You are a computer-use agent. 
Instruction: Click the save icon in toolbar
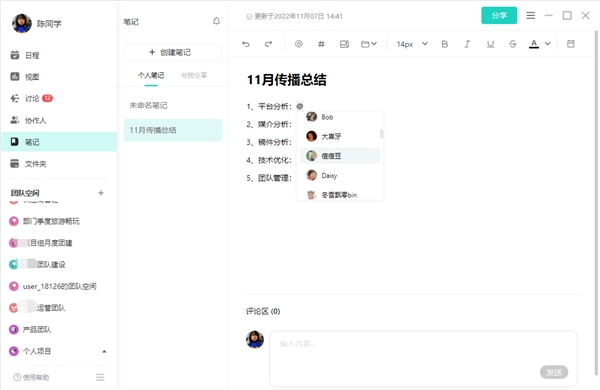pyautogui.click(x=571, y=44)
